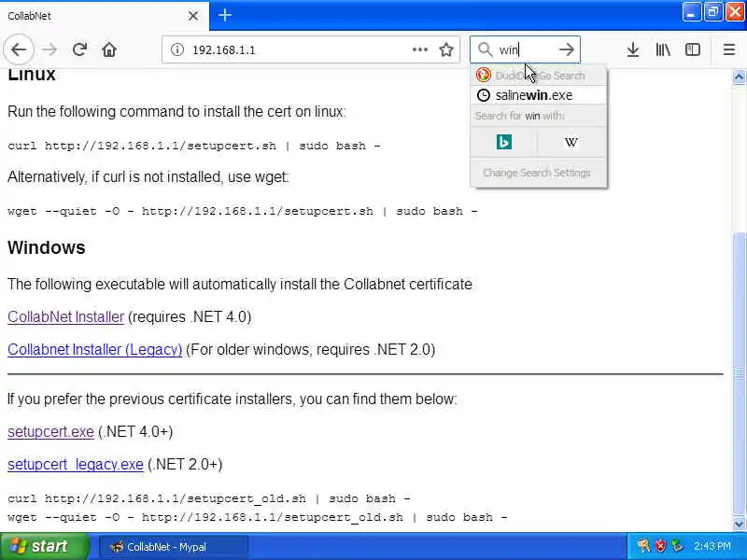Switch to CollabNet - Mypal taskbar button
Viewport: 747px width, 560px height.
[174, 547]
